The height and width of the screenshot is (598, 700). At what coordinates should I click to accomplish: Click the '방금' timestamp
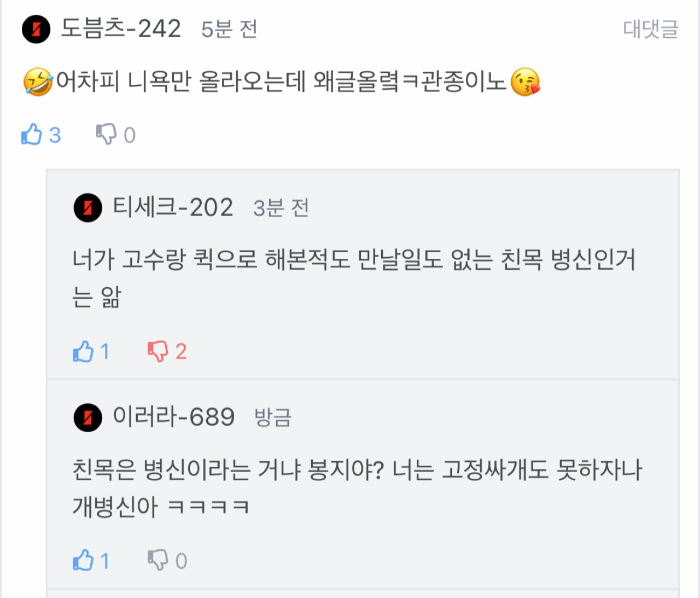[273, 418]
